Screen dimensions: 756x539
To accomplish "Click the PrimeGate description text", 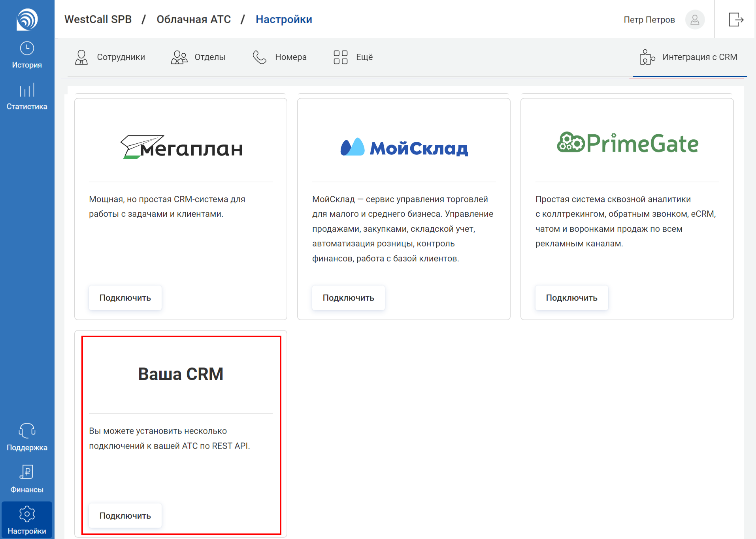I will pyautogui.click(x=626, y=221).
